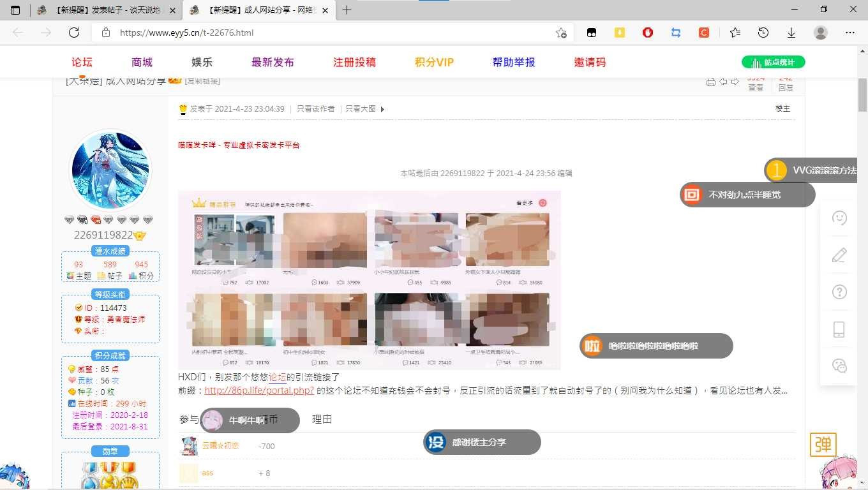Click the poster's round avatar image
The width and height of the screenshot is (868, 490).
click(110, 170)
